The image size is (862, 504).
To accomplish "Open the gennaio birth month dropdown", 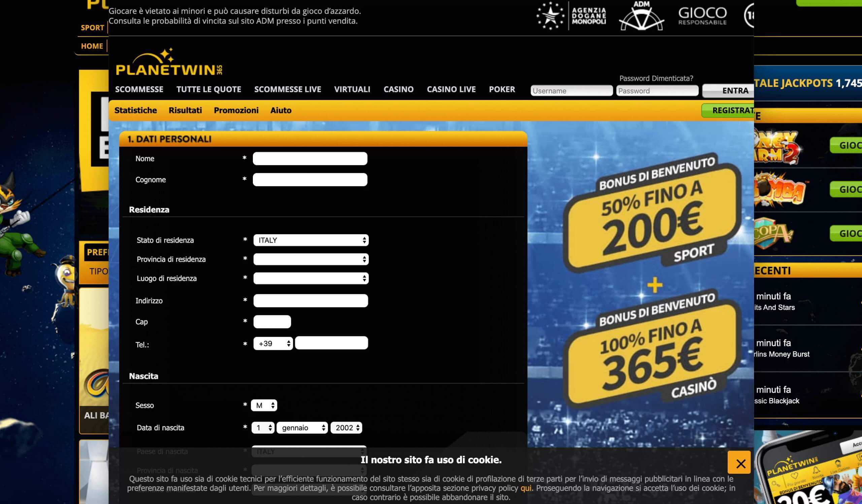I will click(302, 428).
